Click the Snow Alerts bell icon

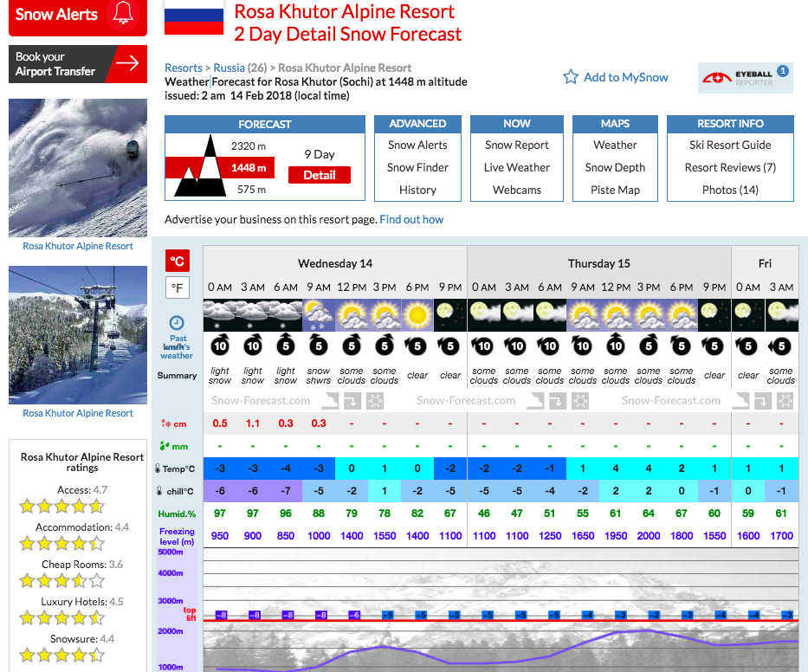pos(123,12)
